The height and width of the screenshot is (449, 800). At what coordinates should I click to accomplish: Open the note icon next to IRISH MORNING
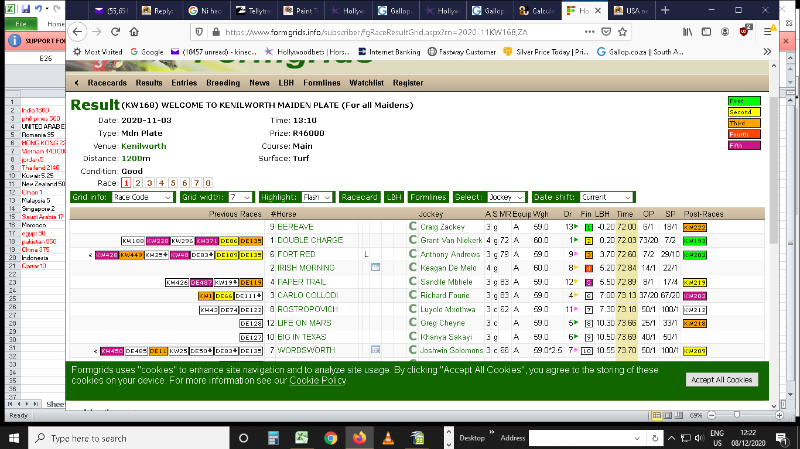[375, 269]
